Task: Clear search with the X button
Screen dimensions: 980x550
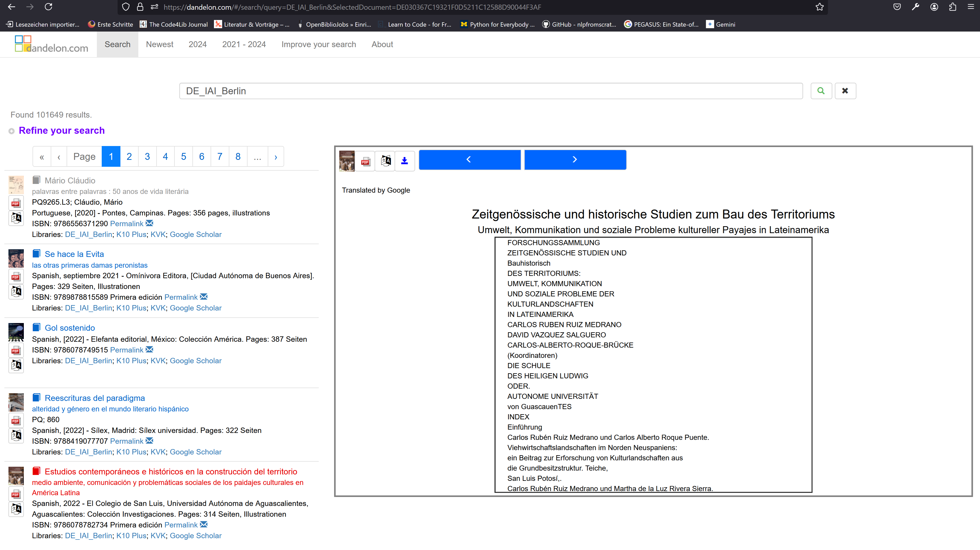Action: (x=845, y=91)
